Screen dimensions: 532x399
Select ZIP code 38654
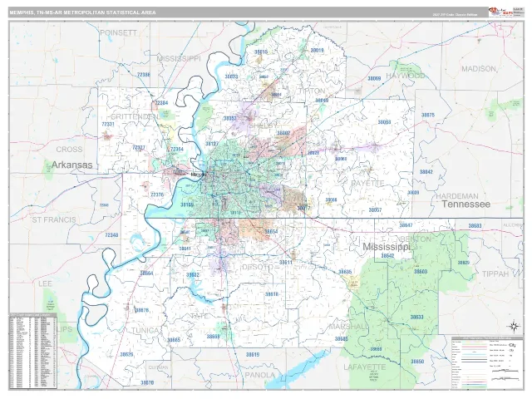tap(271, 232)
